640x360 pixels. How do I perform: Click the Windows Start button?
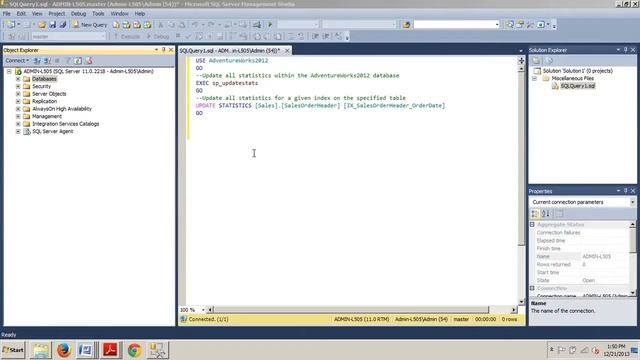point(13,350)
